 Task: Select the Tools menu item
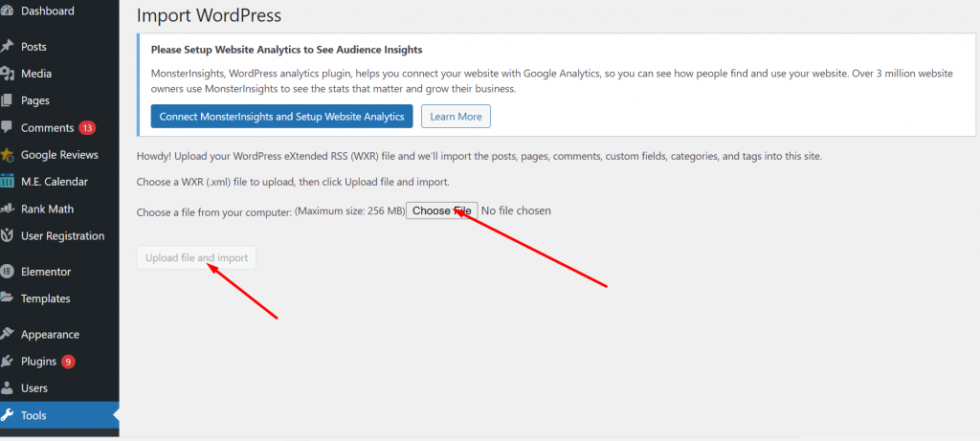33,415
